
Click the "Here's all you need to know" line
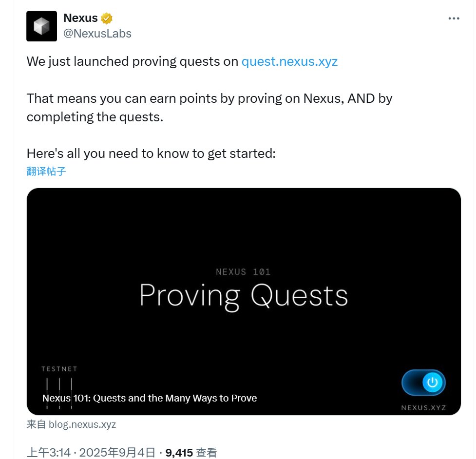[x=151, y=153]
